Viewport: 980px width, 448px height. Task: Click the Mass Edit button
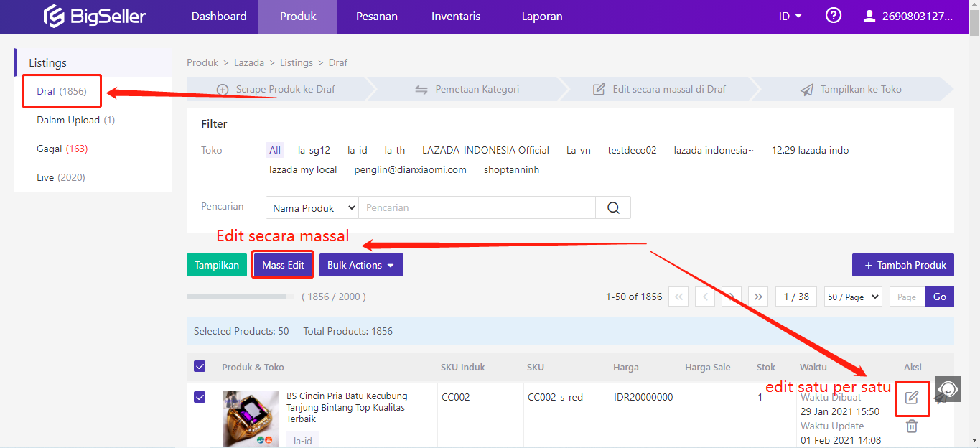283,265
